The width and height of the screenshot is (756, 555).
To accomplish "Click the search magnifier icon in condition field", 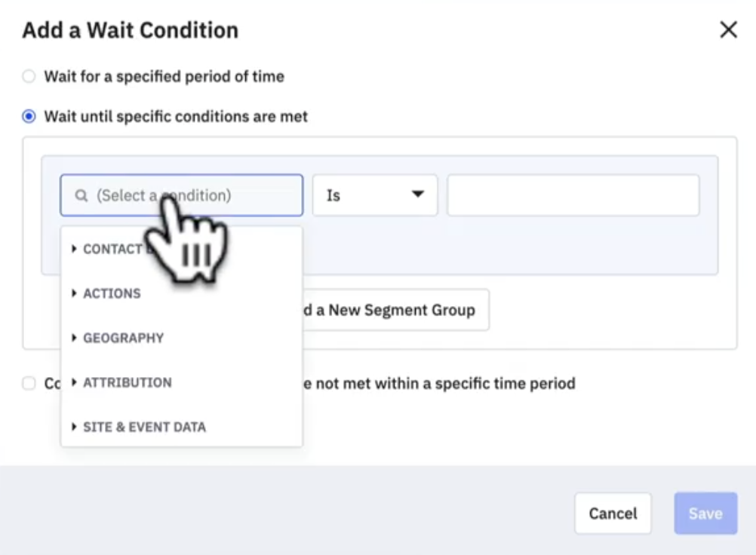I will coord(81,196).
